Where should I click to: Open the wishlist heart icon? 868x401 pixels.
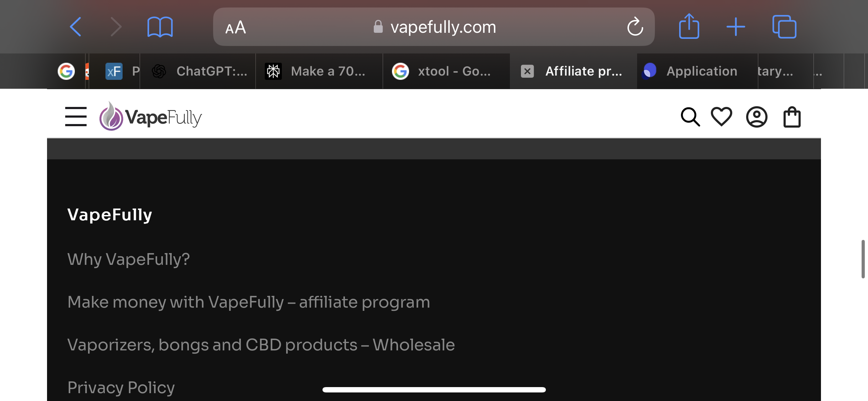[722, 117]
